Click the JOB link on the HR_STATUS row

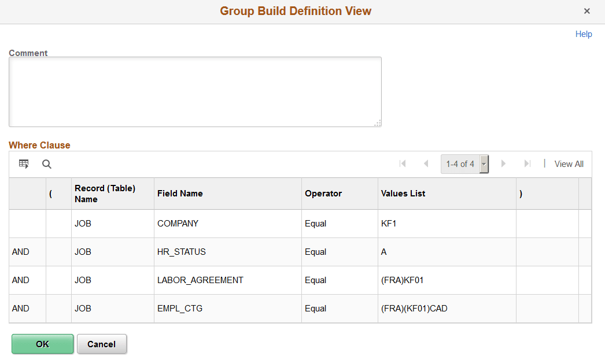pyautogui.click(x=83, y=251)
